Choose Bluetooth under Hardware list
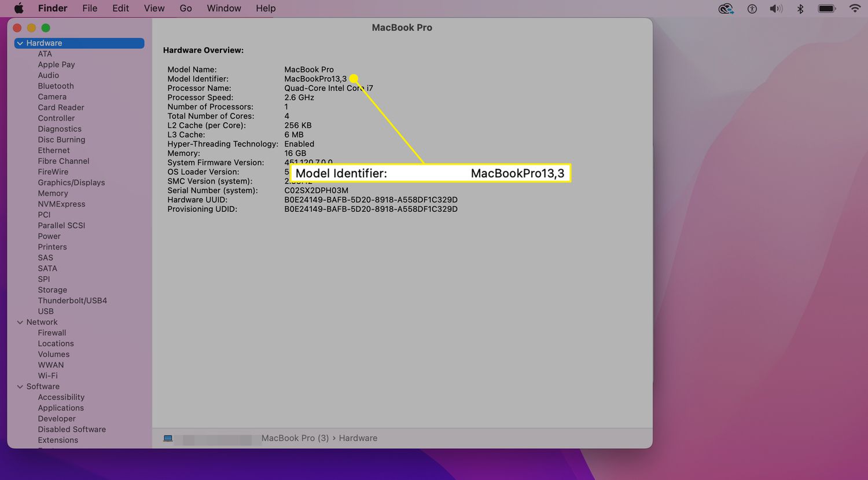Screen dimensions: 868x480 tap(56, 86)
